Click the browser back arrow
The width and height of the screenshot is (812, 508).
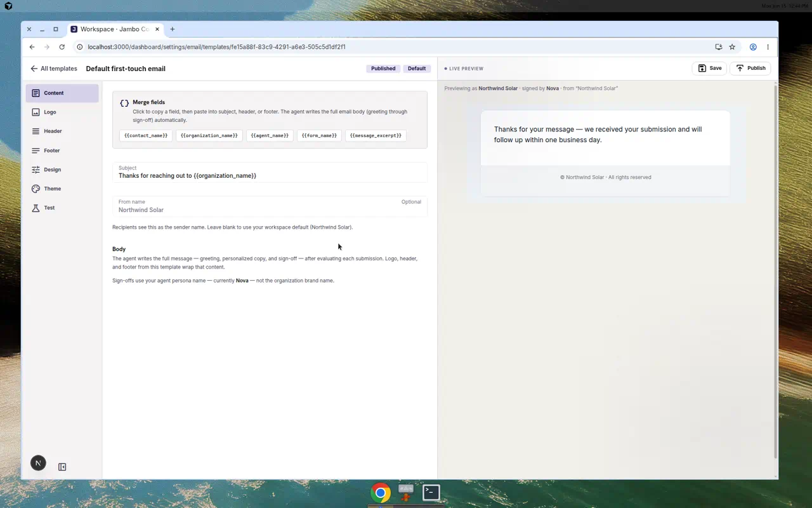pos(32,47)
